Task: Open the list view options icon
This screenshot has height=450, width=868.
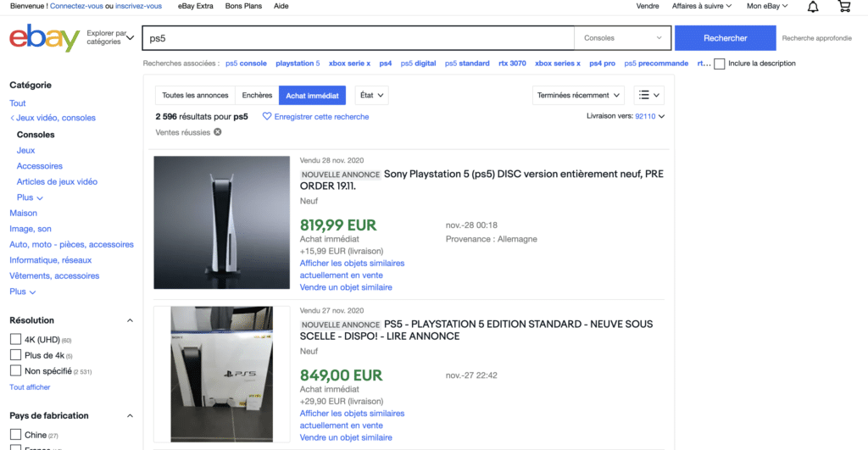Action: pos(648,95)
